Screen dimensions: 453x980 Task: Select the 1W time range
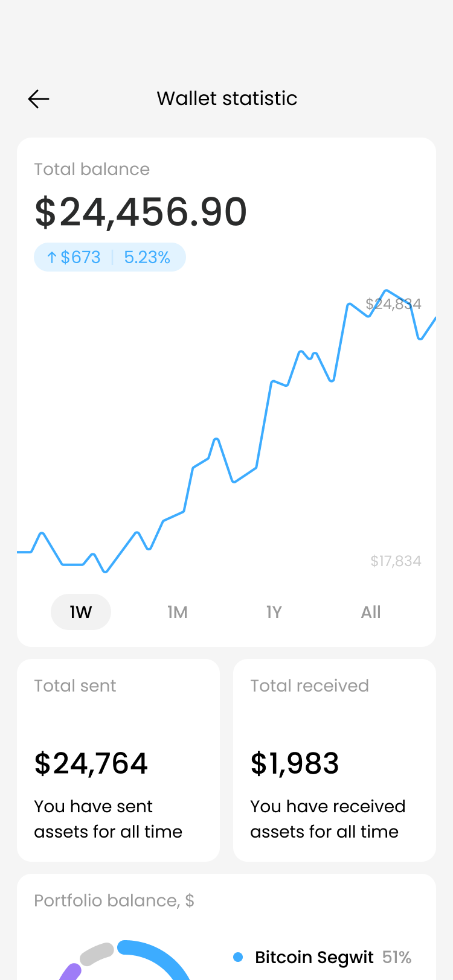tap(81, 612)
